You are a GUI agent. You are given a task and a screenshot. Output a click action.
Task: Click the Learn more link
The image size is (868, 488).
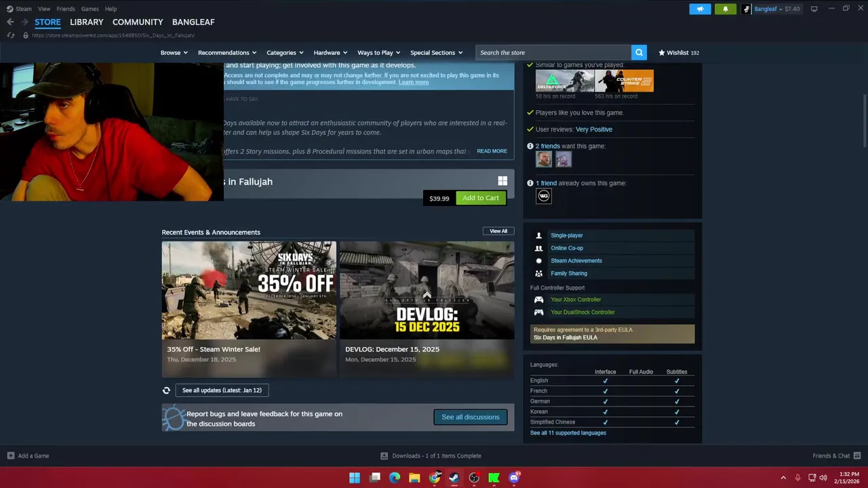tap(414, 82)
